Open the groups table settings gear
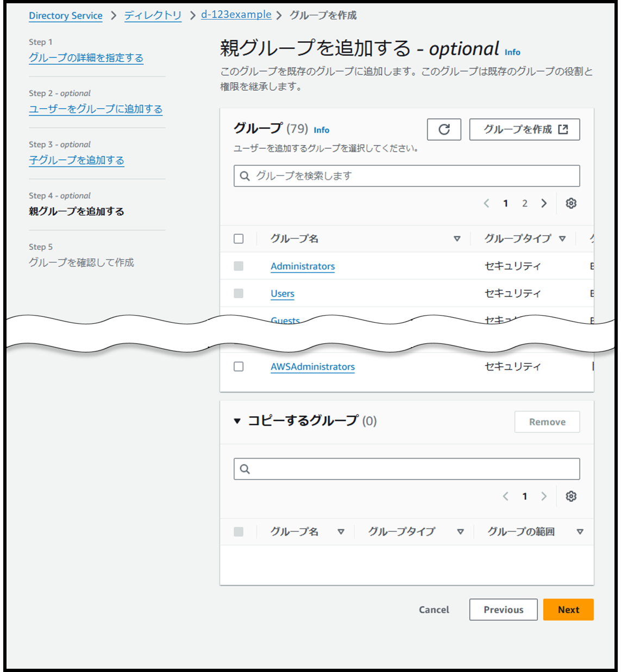The image size is (621, 672). pos(571,203)
